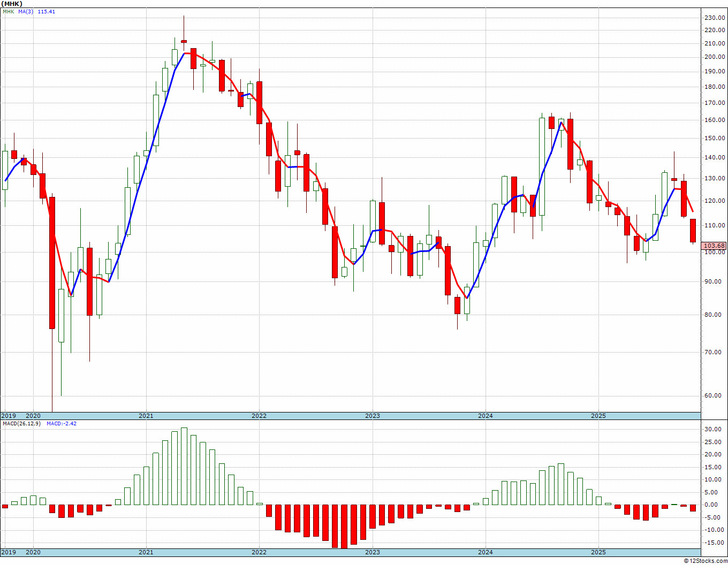Click 180.00 on the price axis
Screen dimensions: 728x565
715,87
